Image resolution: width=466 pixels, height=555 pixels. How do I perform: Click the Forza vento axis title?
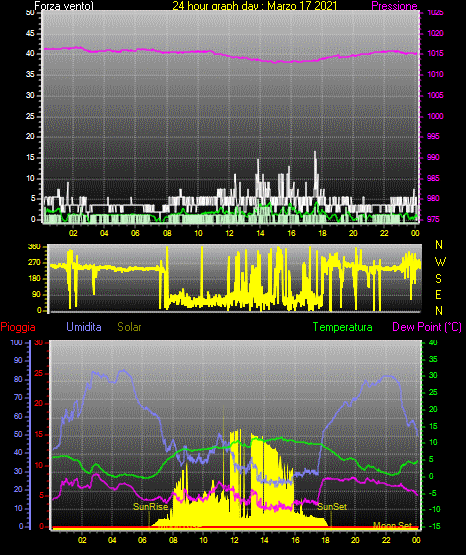[64, 6]
